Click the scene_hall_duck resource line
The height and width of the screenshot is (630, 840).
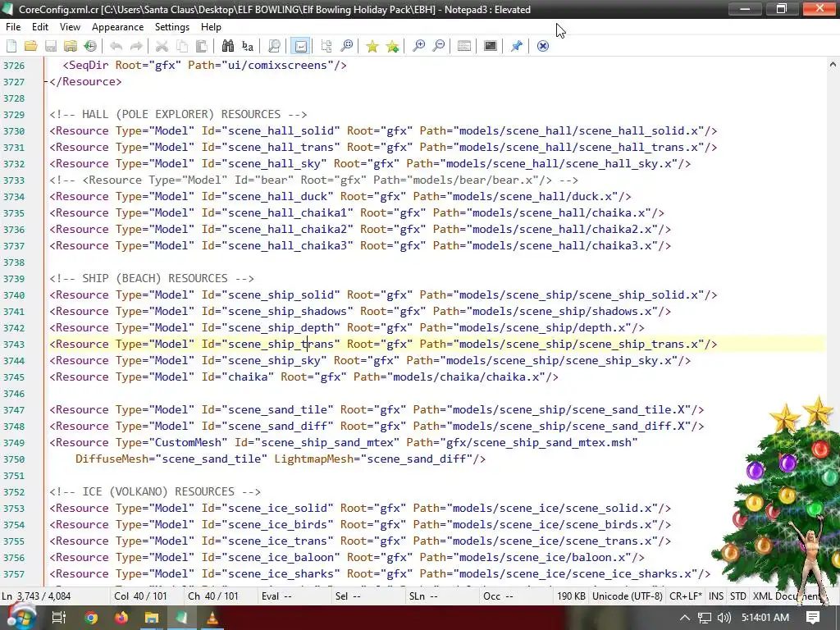340,196
